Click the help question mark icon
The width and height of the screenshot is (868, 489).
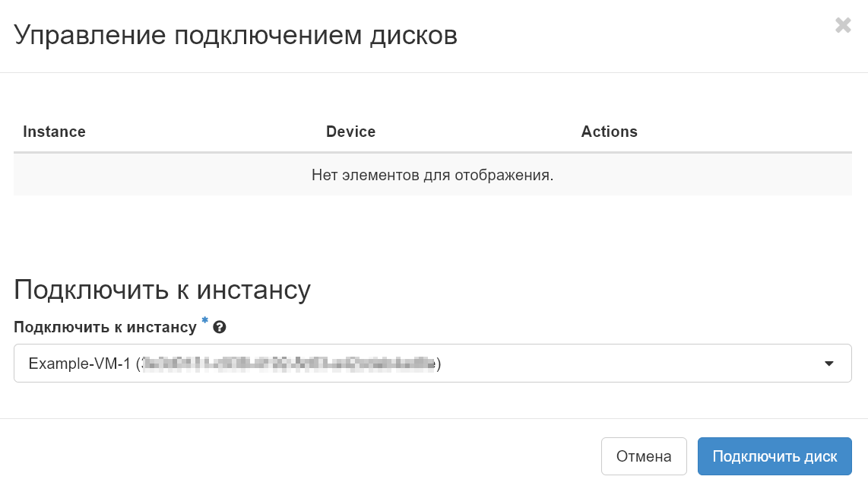[x=220, y=328]
